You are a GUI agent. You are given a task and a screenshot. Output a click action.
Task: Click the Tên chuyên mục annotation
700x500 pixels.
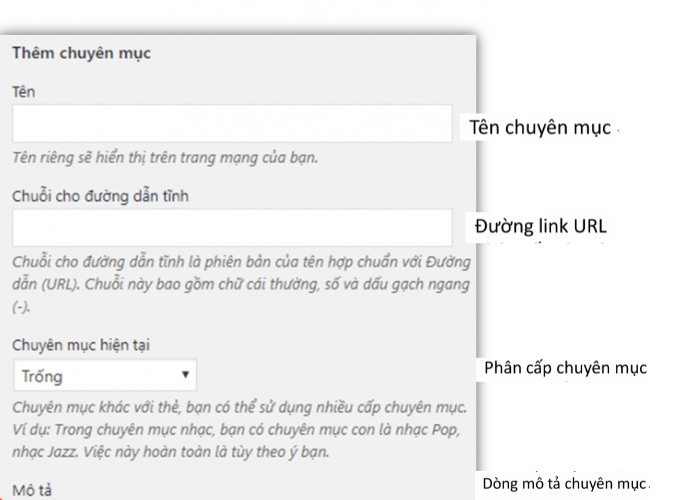[540, 129]
